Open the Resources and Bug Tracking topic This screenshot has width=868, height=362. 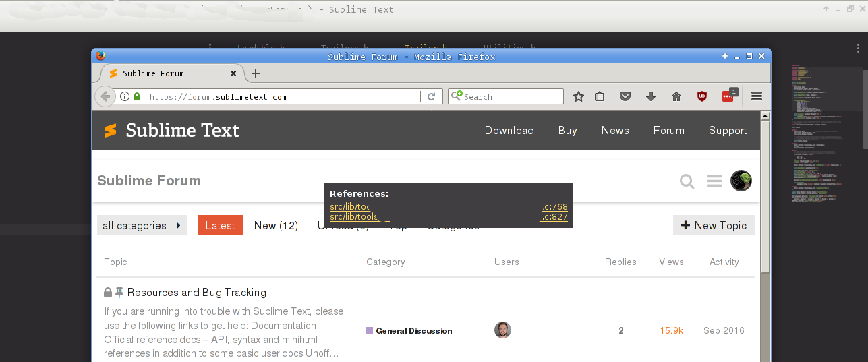196,292
